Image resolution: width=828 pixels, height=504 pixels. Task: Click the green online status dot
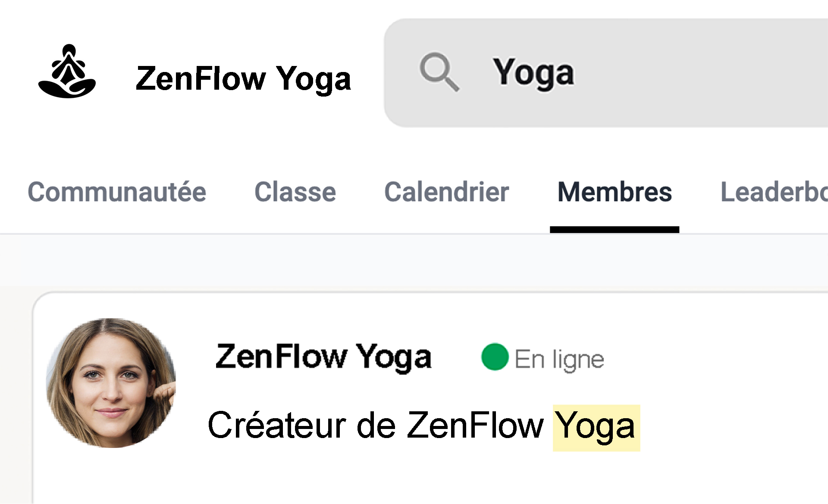[x=495, y=357]
